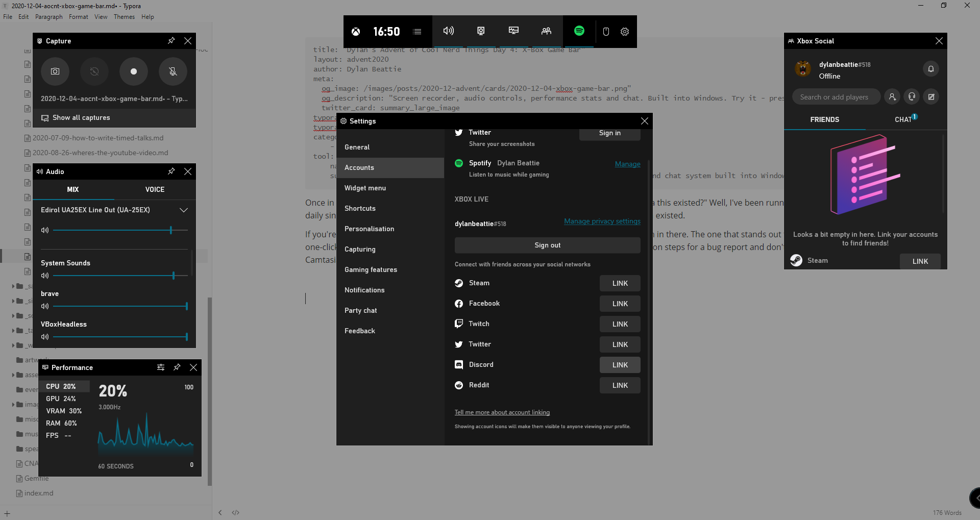The width and height of the screenshot is (980, 520).
Task: Toggle mouse click-through on Game Bar
Action: (x=606, y=32)
